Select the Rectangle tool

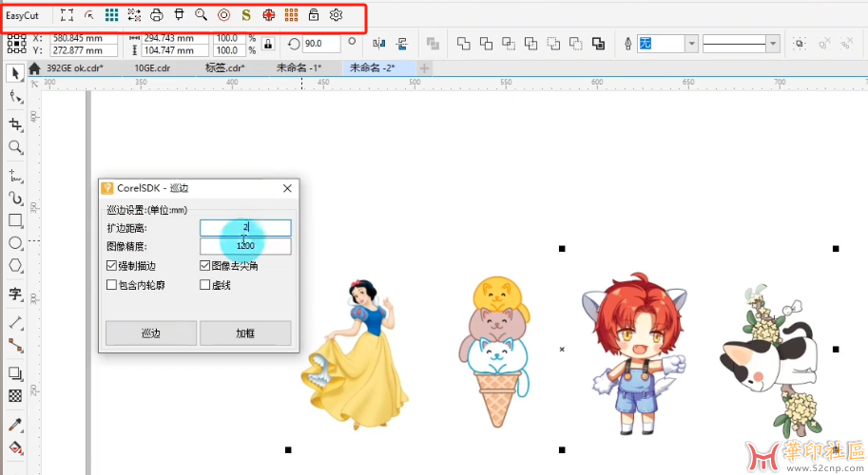click(x=15, y=220)
